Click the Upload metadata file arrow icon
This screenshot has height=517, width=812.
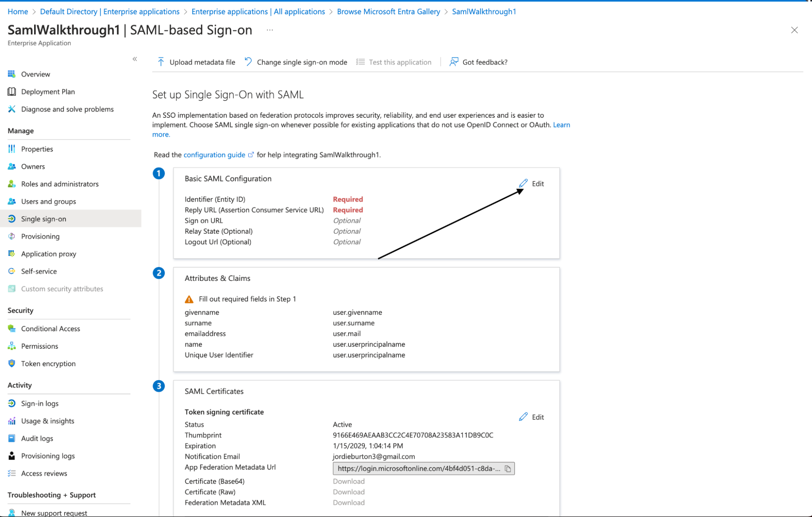161,62
